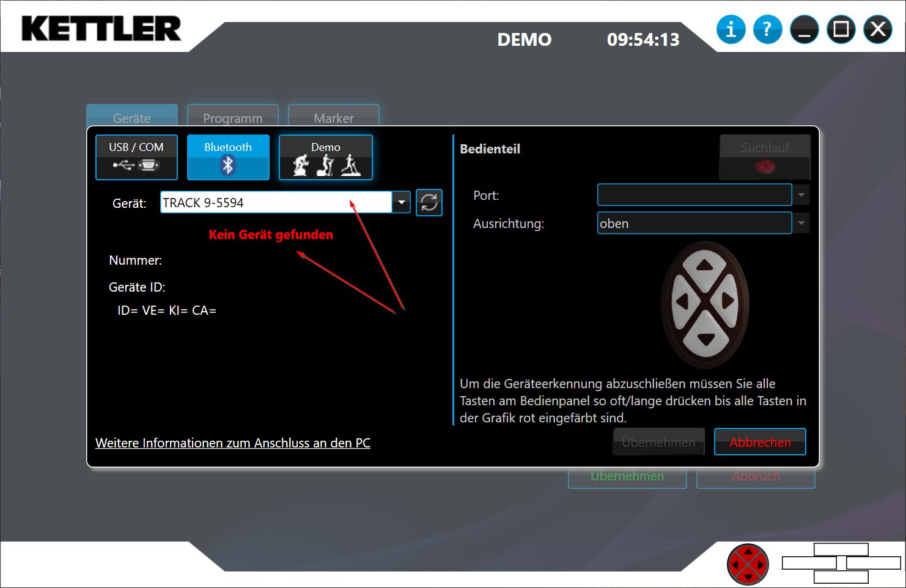Minimize the Kettler window
The height and width of the screenshot is (588, 906).
click(x=804, y=29)
